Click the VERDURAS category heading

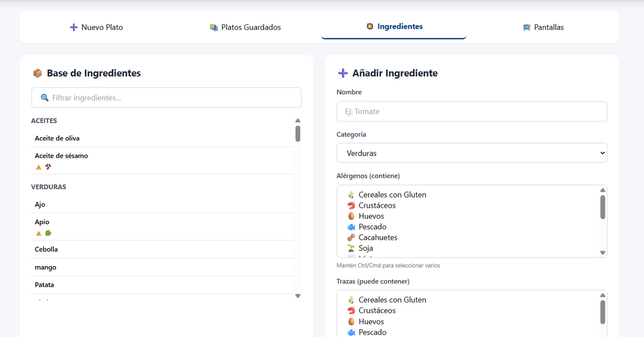click(49, 187)
